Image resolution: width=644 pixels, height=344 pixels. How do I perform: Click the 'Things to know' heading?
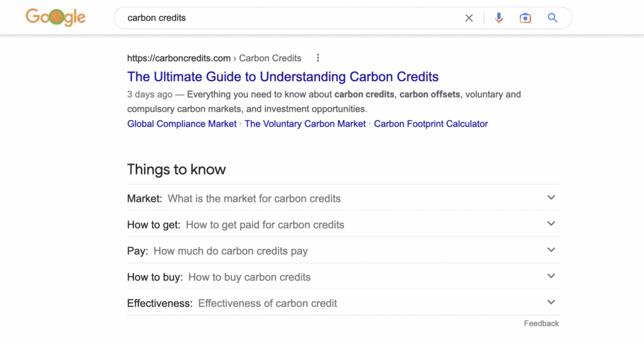(176, 170)
